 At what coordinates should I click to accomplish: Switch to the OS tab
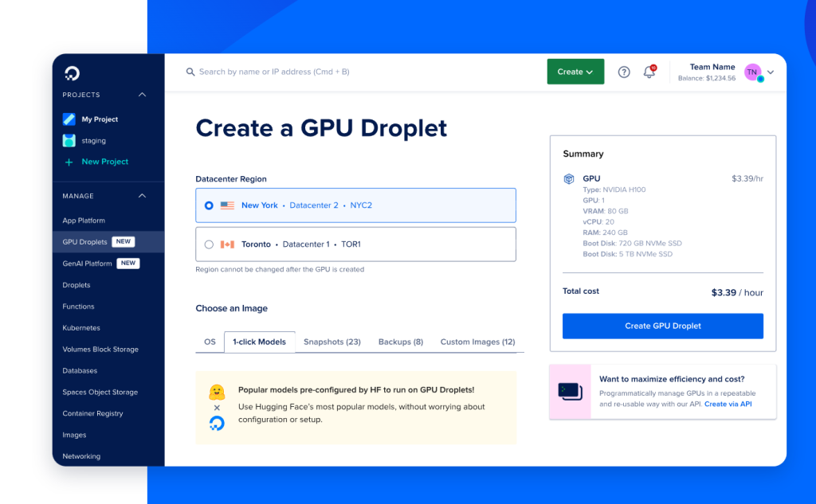[210, 342]
